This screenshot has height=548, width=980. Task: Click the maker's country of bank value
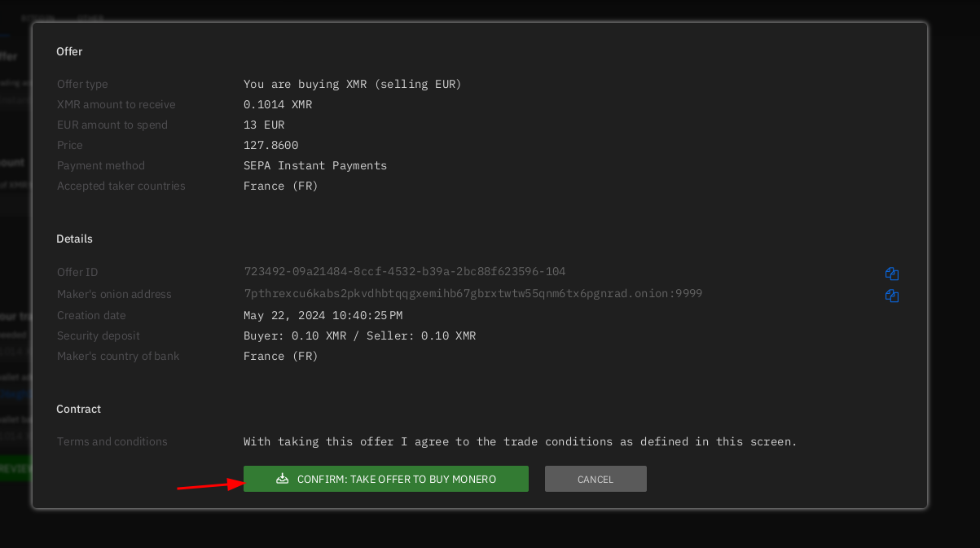pos(280,357)
